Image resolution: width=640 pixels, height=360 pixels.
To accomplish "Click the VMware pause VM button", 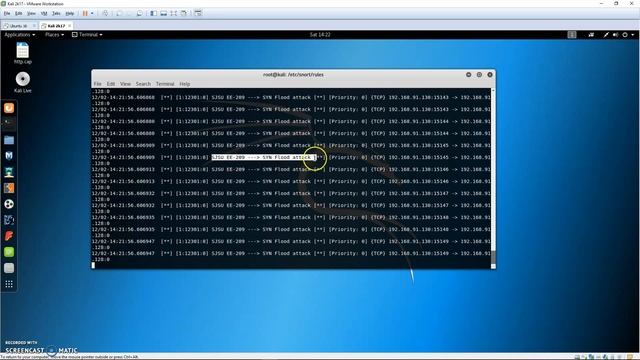I will point(85,13).
